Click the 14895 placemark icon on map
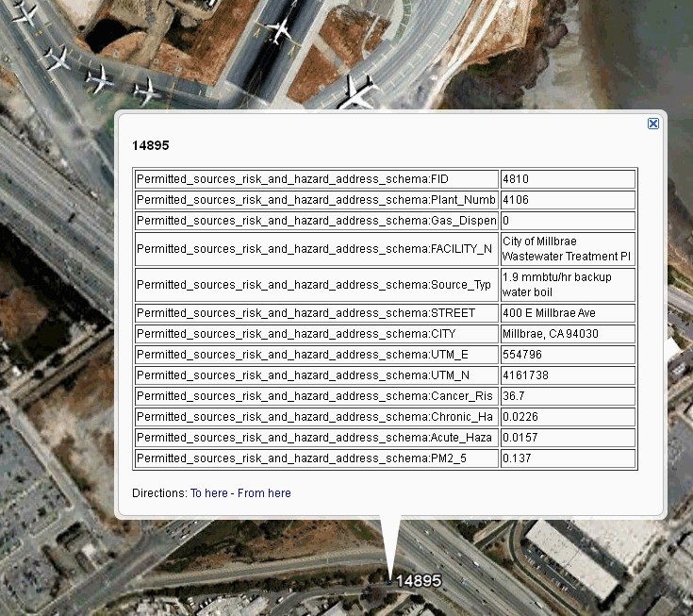Image resolution: width=693 pixels, height=616 pixels. click(x=388, y=581)
